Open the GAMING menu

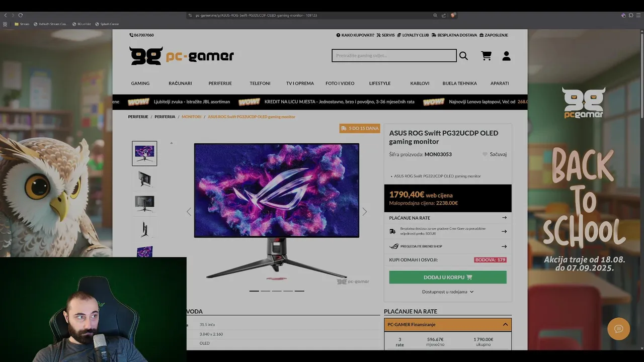pyautogui.click(x=140, y=83)
